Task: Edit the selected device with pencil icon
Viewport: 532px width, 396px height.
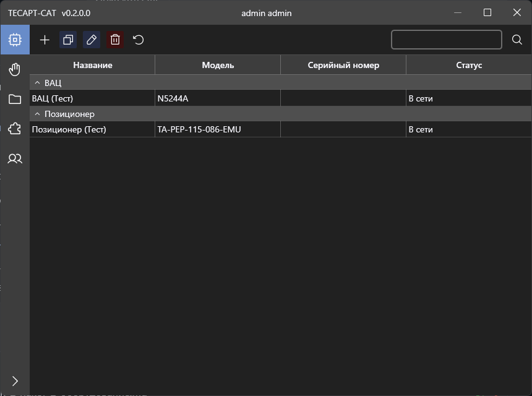Action: pyautogui.click(x=92, y=40)
